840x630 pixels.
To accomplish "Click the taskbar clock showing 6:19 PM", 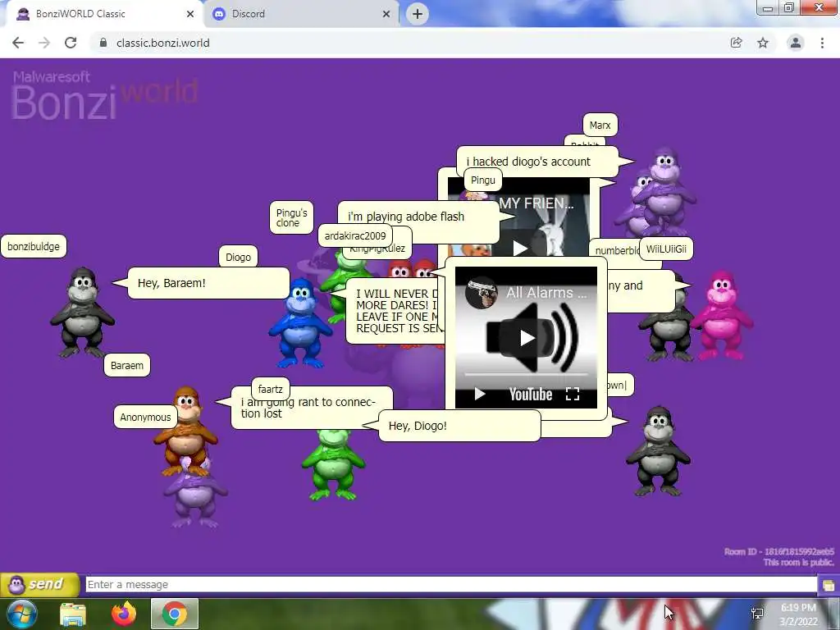I will click(798, 614).
